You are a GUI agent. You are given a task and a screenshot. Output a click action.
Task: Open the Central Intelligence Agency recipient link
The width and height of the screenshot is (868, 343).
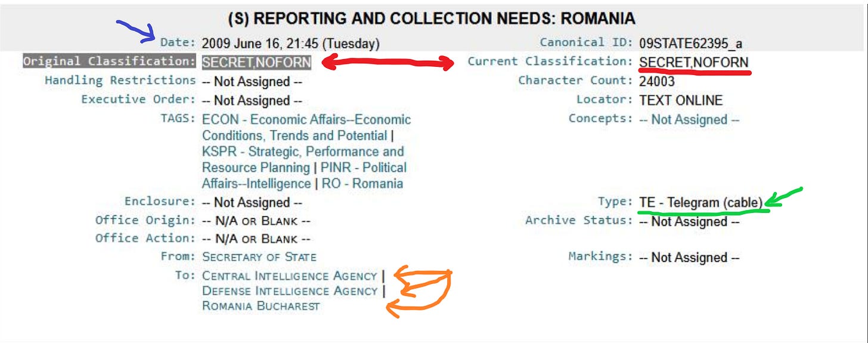click(x=290, y=276)
